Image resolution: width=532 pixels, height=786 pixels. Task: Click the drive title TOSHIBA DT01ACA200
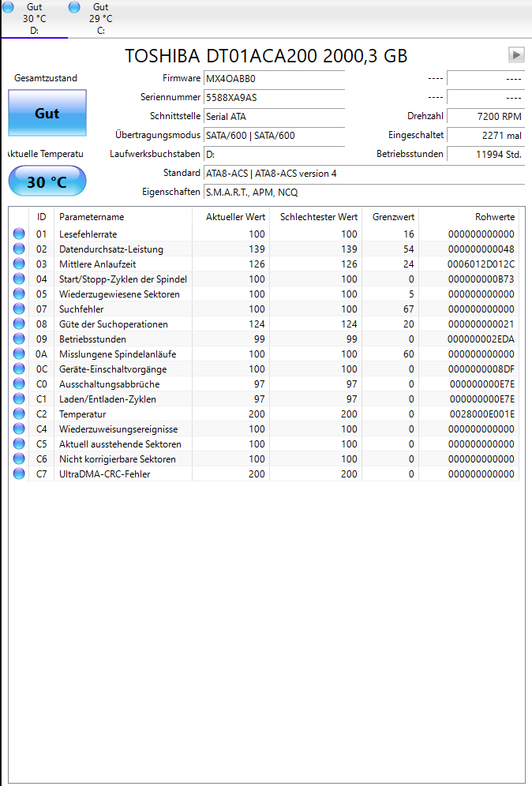point(266,56)
